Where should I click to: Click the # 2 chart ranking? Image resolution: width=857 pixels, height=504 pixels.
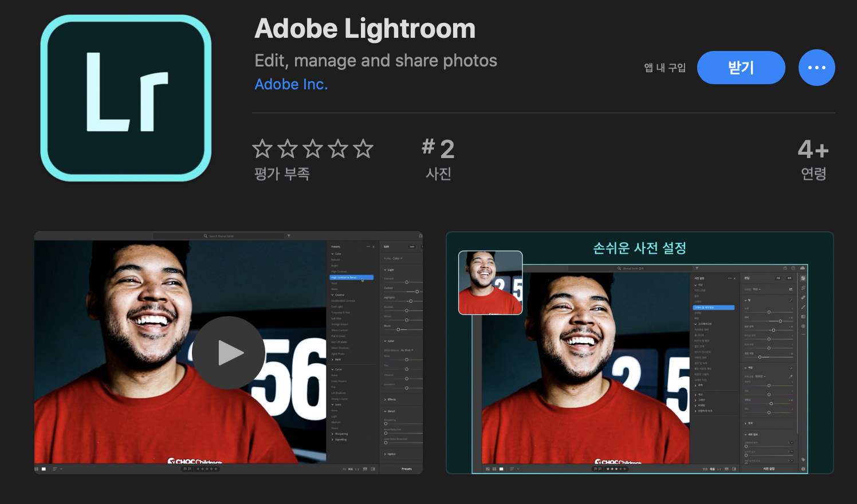(x=438, y=149)
